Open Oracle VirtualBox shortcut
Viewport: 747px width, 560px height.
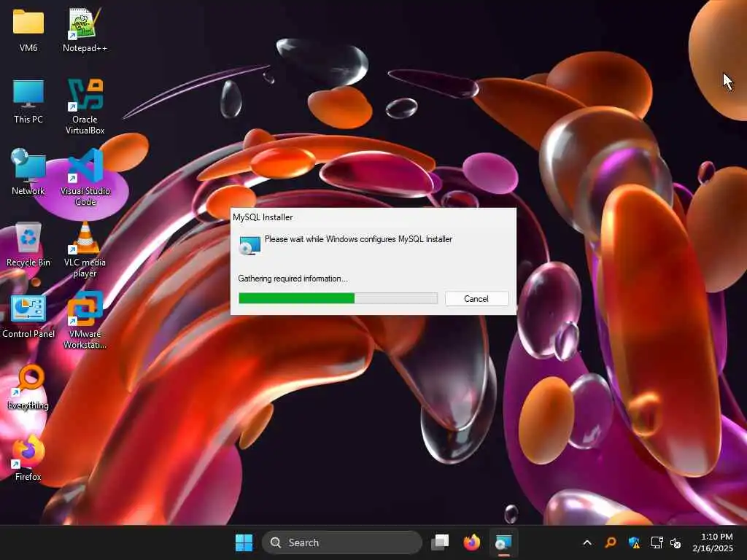85,106
